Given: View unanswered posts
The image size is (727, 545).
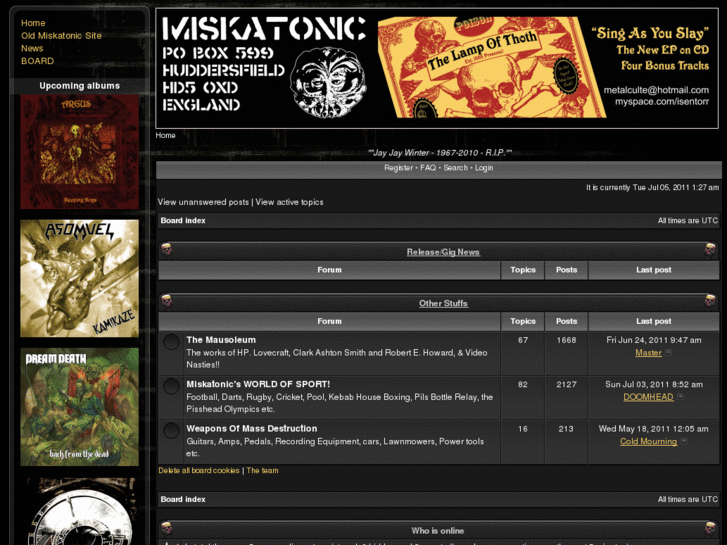Looking at the screenshot, I should 203,202.
